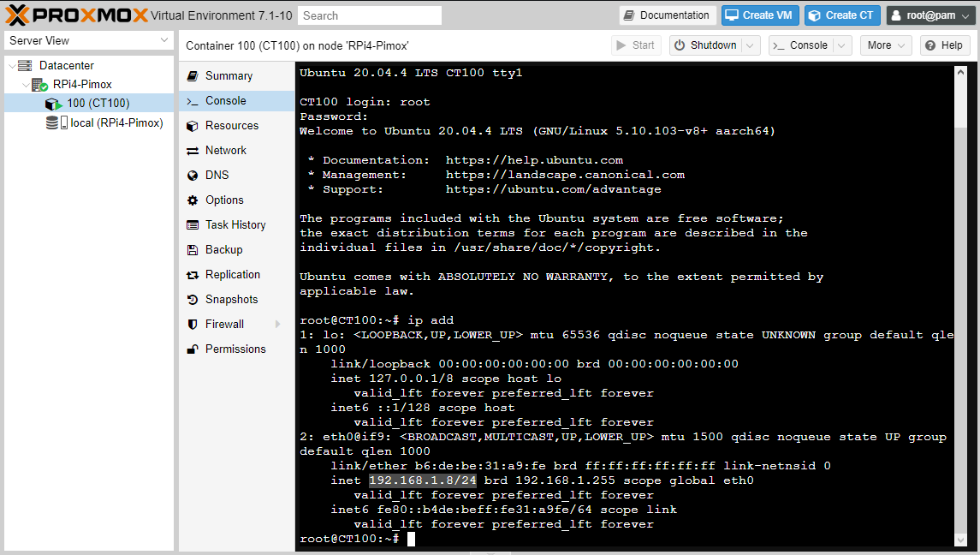Open the Network settings panel

[224, 150]
